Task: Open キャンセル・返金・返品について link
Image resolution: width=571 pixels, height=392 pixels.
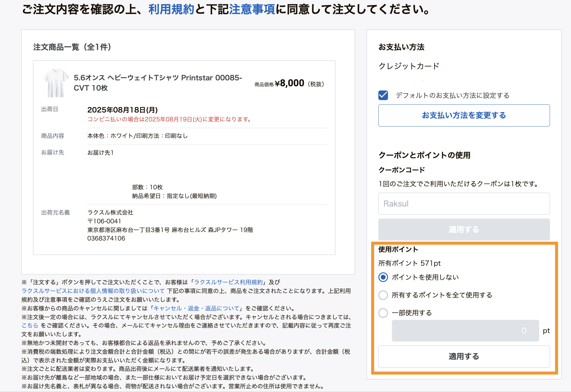Action: coord(197,308)
